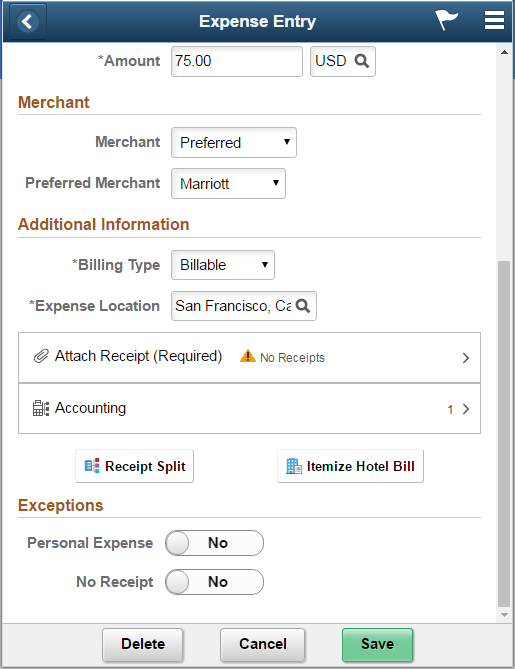The image size is (515, 669).
Task: Click the Receipt Split icon
Action: (92, 466)
